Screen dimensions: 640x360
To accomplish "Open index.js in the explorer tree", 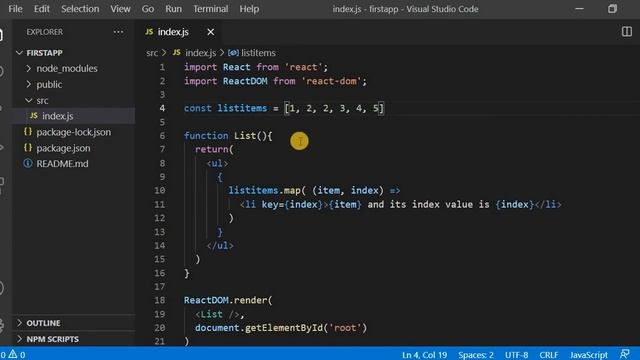I will [73, 116].
